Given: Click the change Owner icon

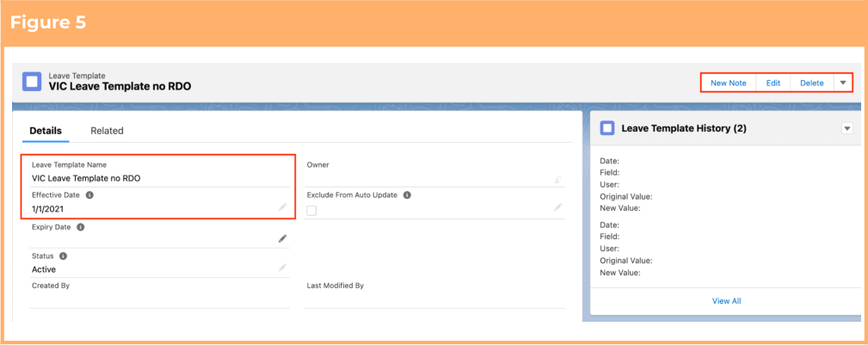Looking at the screenshot, I should (558, 180).
